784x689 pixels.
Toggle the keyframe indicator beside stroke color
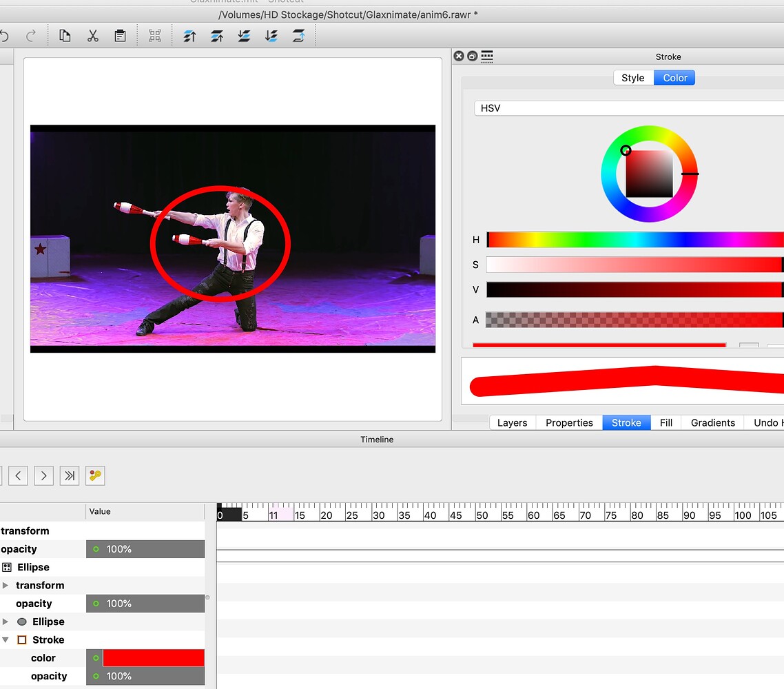[x=96, y=657]
